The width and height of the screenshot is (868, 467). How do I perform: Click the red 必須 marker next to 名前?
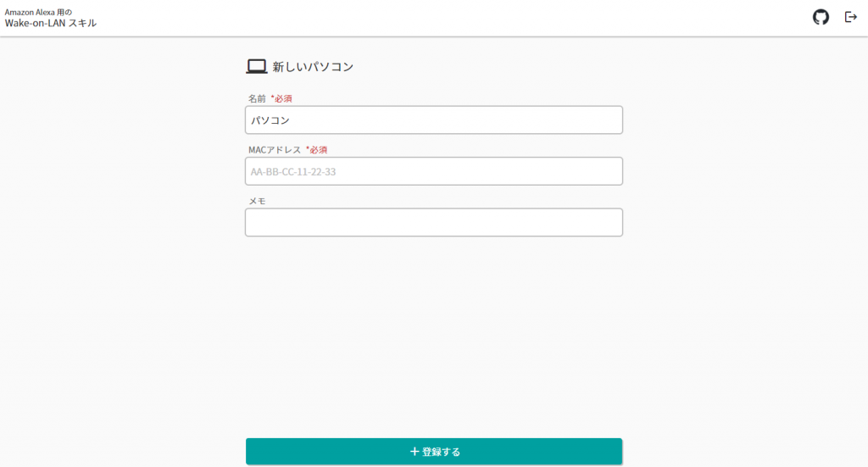(x=281, y=98)
